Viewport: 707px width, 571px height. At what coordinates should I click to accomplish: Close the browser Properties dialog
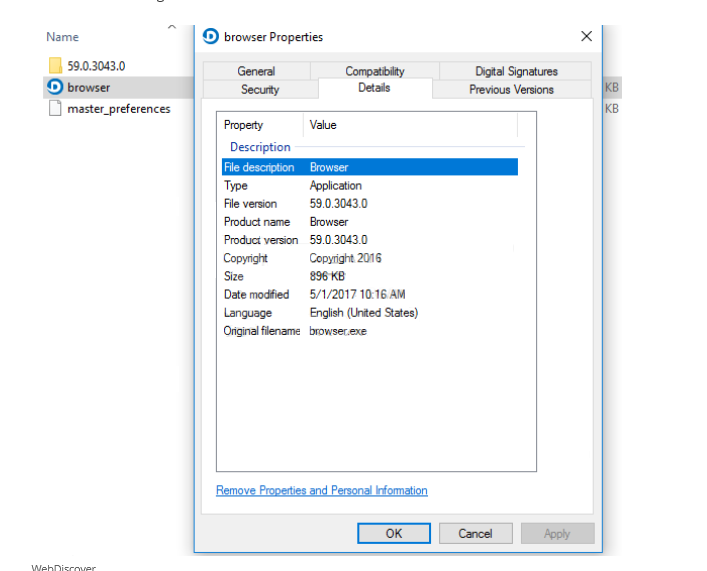click(x=586, y=36)
